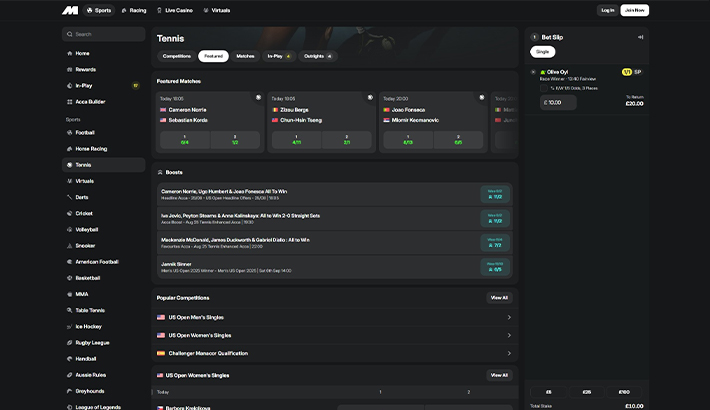Click the Join Now button

click(x=634, y=10)
